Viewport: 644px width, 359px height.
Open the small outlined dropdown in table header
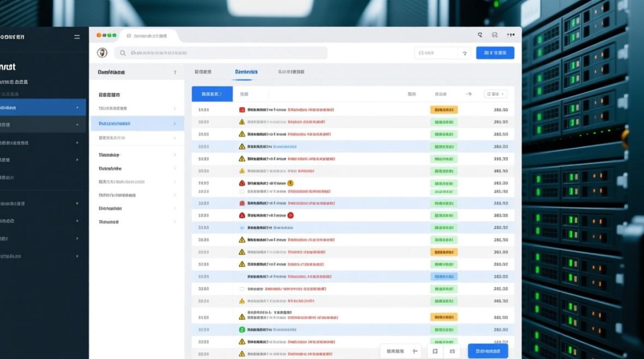pos(495,94)
